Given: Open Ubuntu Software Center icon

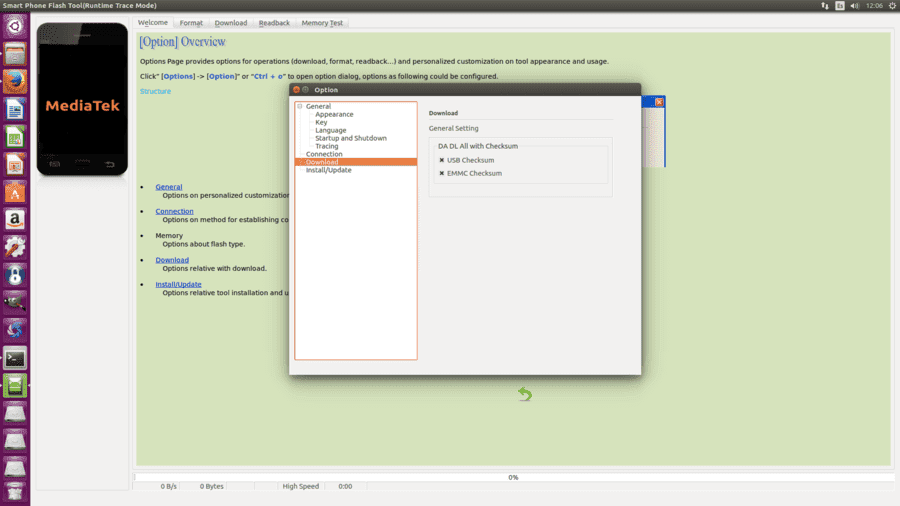Looking at the screenshot, I should coord(15,192).
